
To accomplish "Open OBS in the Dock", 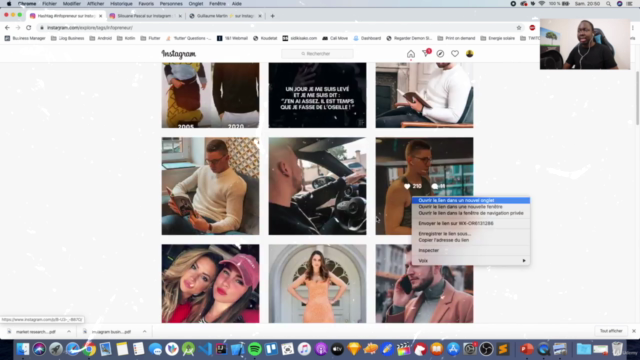I will (x=486, y=349).
